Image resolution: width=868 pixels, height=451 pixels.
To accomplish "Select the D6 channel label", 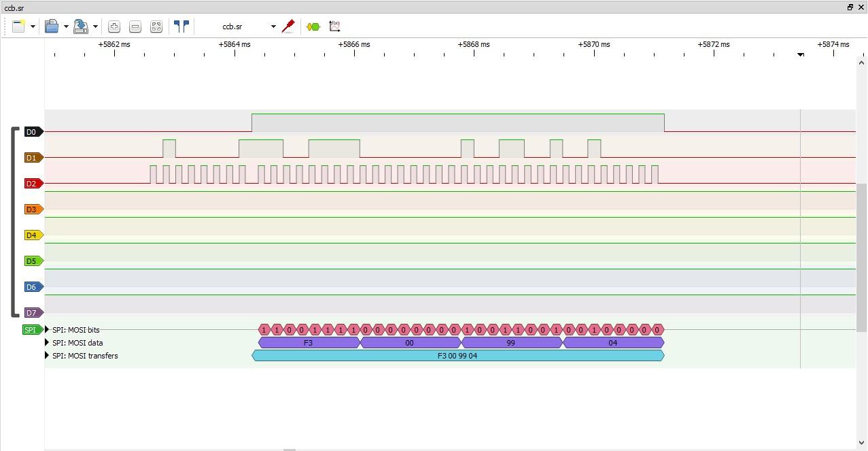I will tap(33, 287).
